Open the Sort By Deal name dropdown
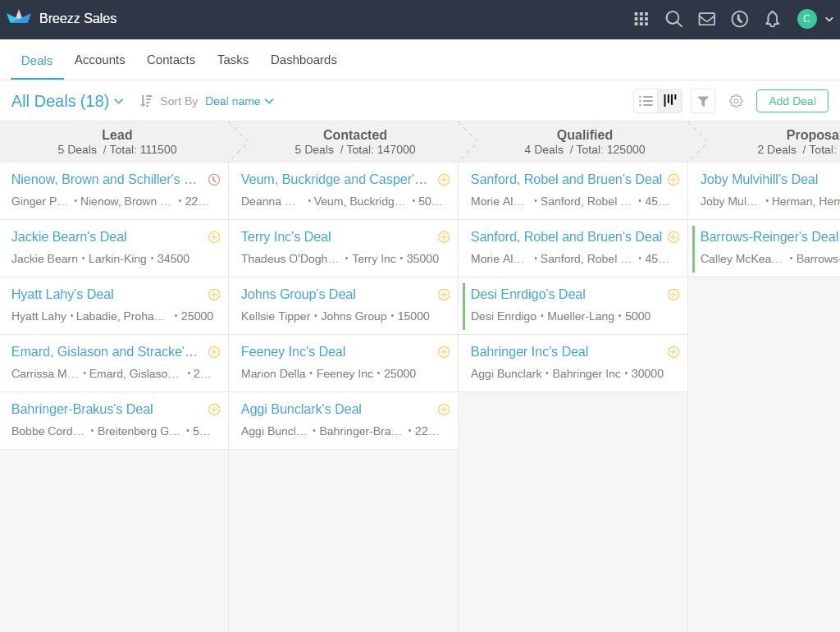840x632 pixels. point(239,101)
